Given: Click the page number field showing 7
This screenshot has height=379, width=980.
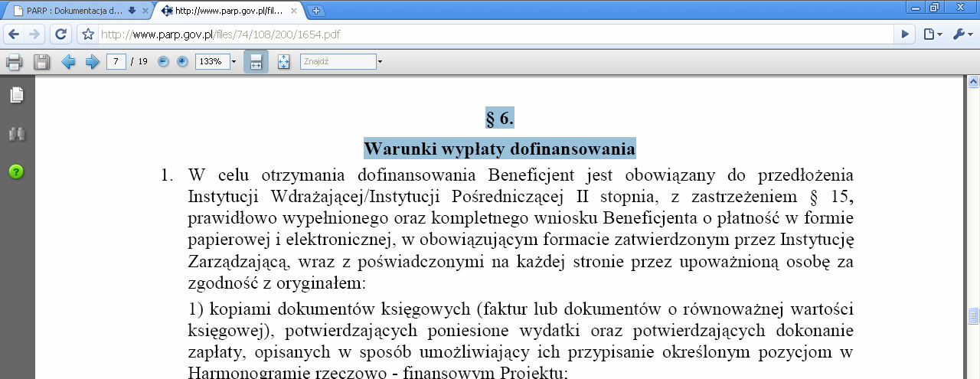Looking at the screenshot, I should [x=116, y=61].
